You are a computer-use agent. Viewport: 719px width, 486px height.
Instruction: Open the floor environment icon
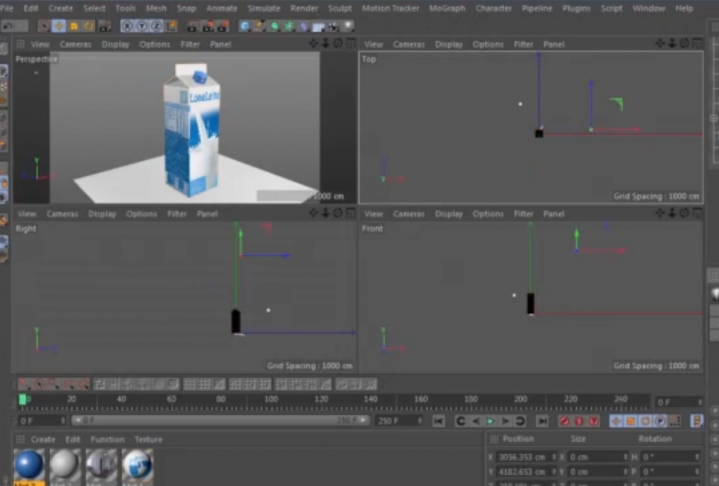pyautogui.click(x=318, y=26)
